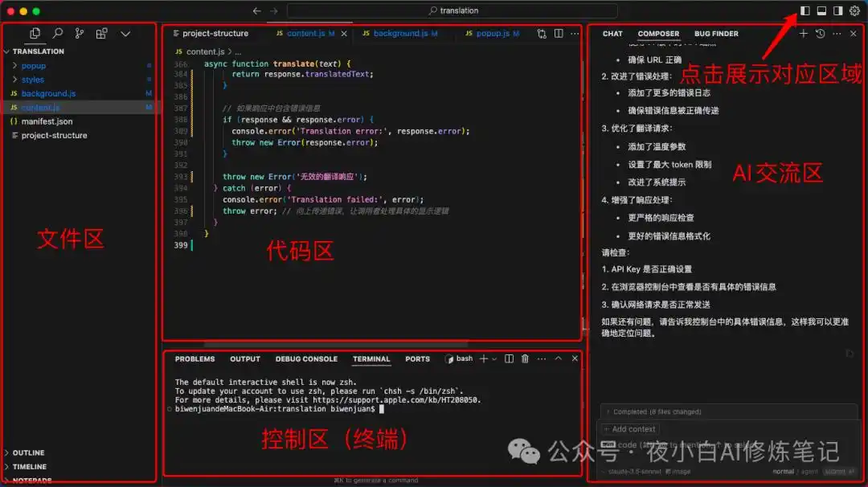
Task: Click the Add context button
Action: 629,428
